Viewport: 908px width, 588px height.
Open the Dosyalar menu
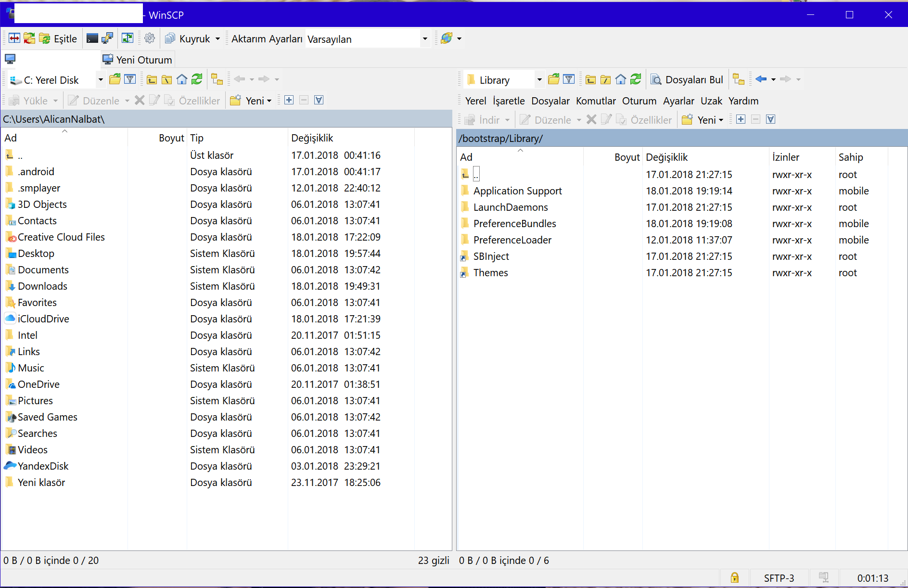550,101
